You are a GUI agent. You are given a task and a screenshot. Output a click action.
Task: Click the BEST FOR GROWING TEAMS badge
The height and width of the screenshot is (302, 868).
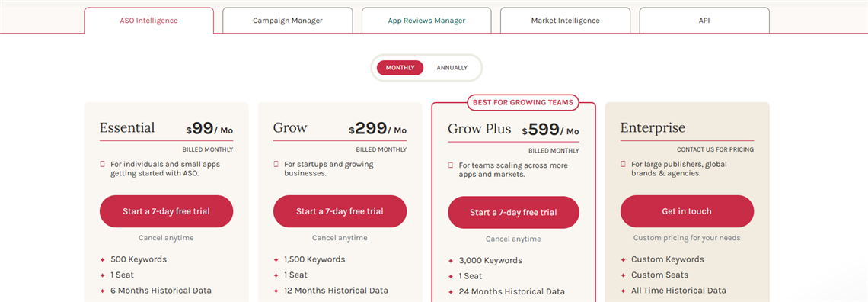click(523, 102)
